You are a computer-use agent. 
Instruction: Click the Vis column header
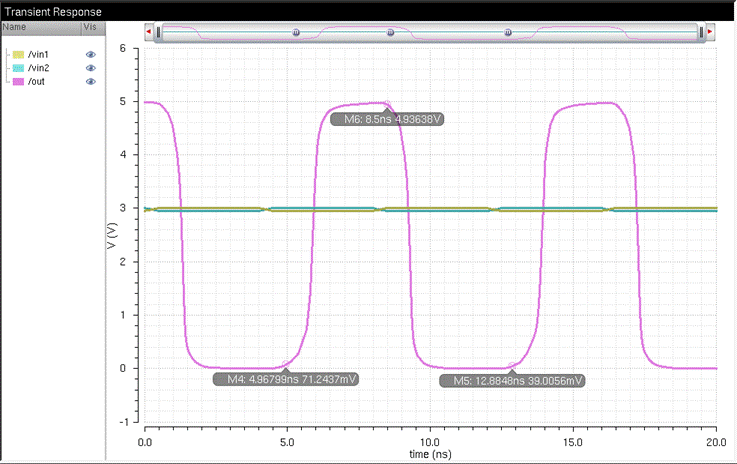(x=93, y=27)
